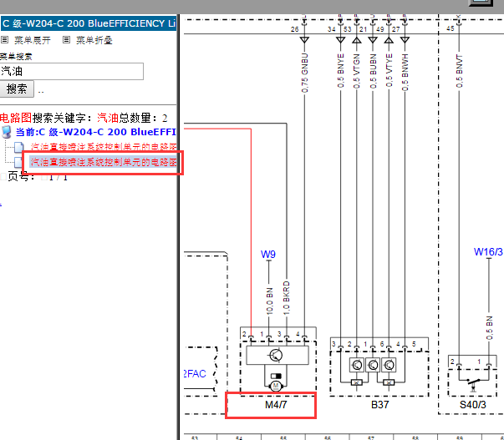Image resolution: width=504 pixels, height=440 pixels.
Task: Click the 1,0 BKRD wire label
Action: (x=287, y=298)
